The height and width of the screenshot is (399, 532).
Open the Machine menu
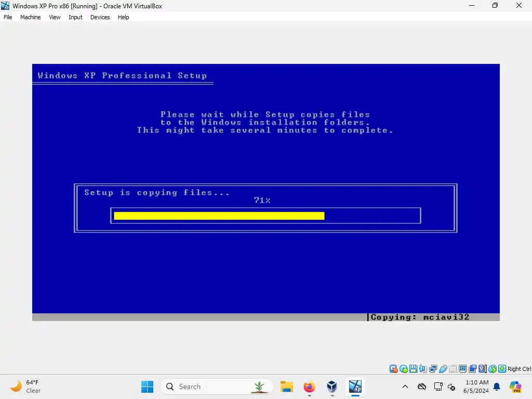point(30,17)
